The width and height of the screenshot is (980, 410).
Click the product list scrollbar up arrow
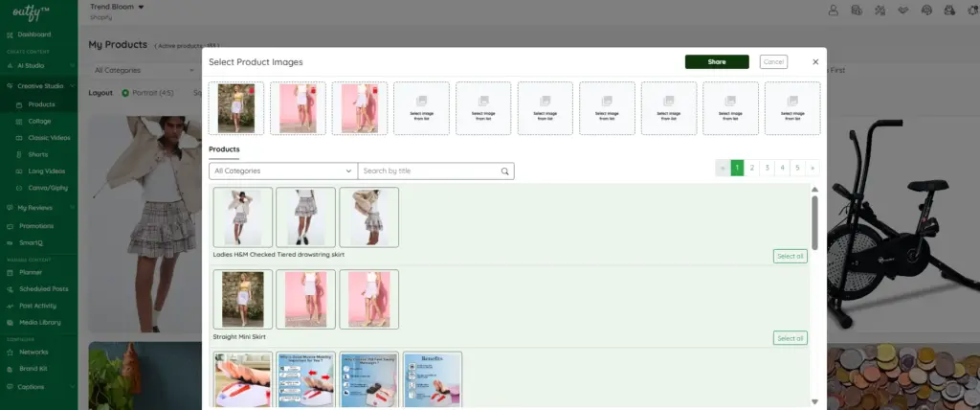tap(814, 189)
